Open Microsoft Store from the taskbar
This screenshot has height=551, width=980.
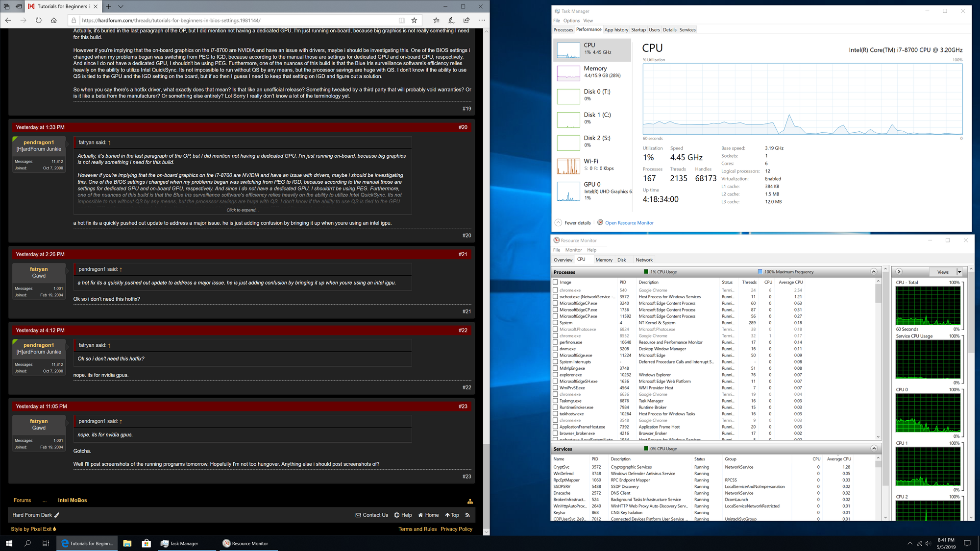(x=146, y=543)
